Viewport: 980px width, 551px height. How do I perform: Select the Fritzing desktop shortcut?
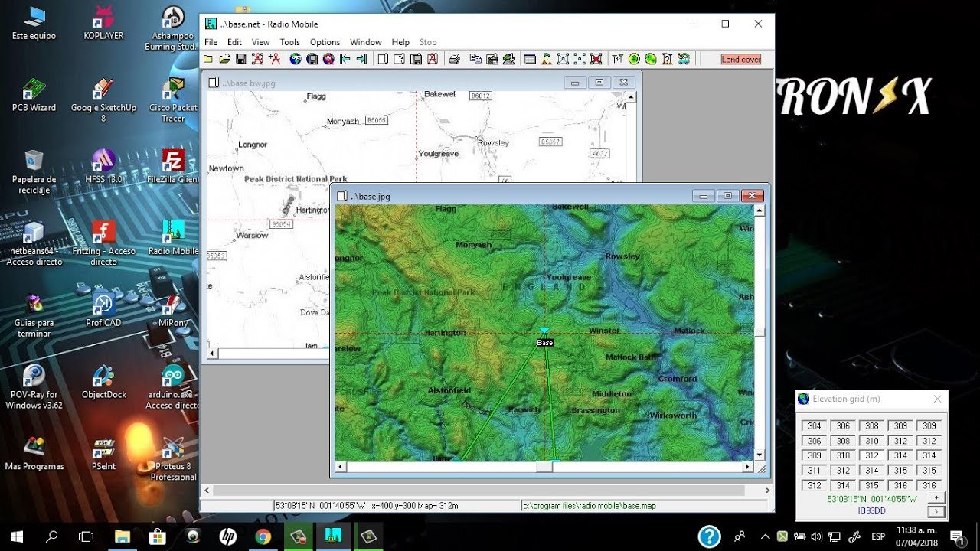coord(103,243)
